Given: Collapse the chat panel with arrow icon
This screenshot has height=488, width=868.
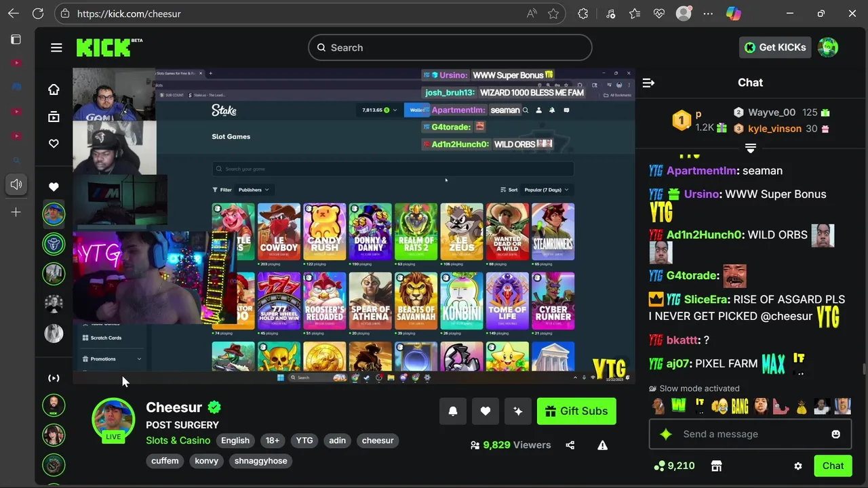Looking at the screenshot, I should click(x=648, y=83).
